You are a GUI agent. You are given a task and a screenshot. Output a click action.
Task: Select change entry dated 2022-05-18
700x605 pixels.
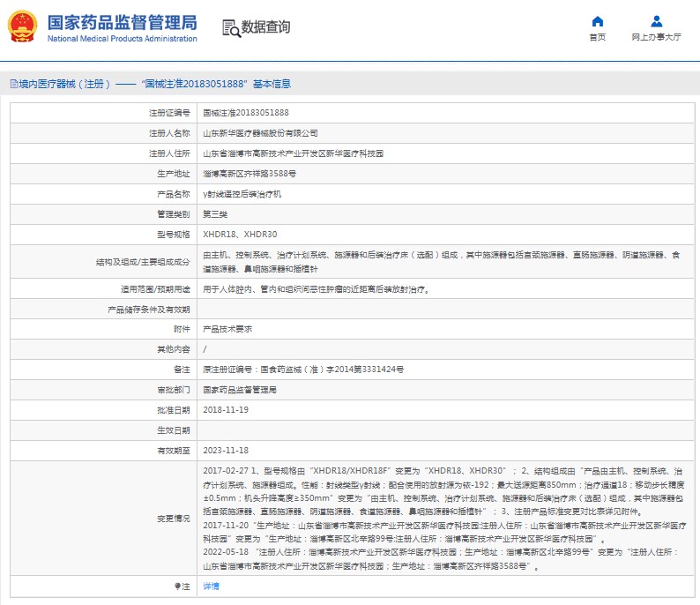tap(441, 559)
